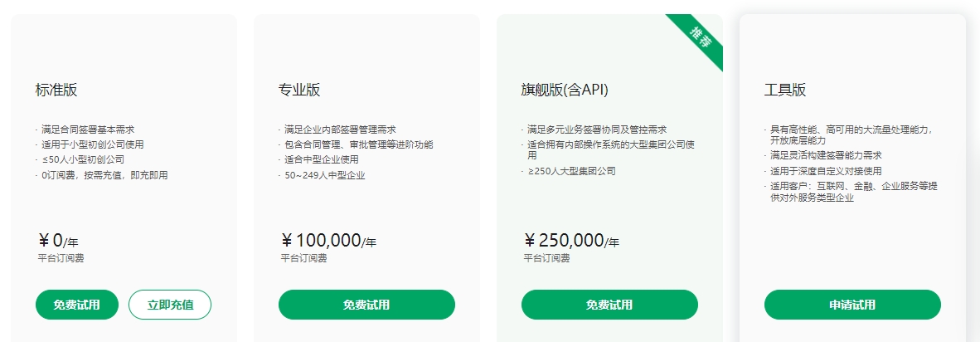
Task: Click 满足灵活构建签署能力需求 feature line
Action: click(825, 155)
